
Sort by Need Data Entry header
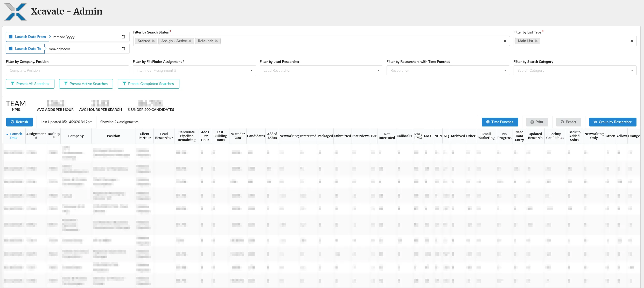519,136
